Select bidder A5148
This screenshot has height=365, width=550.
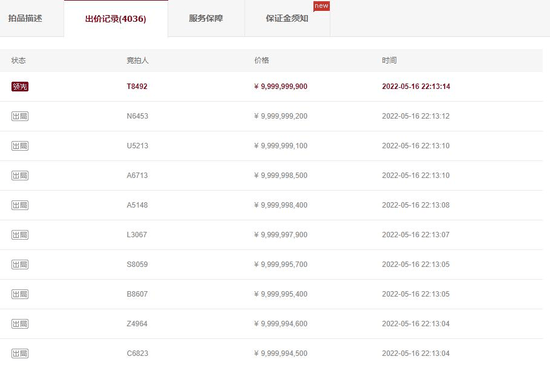coord(137,205)
